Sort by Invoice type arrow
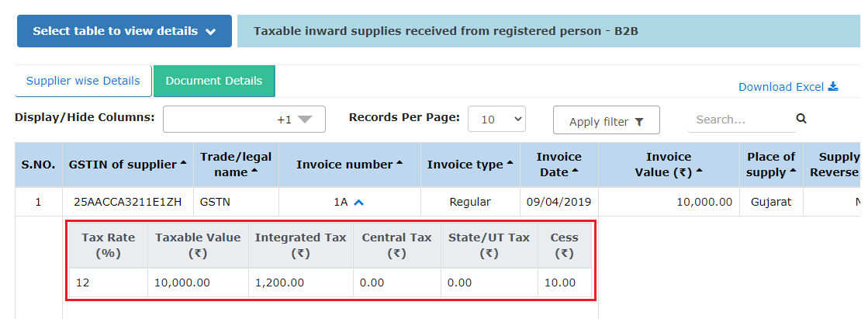868x319 pixels. pyautogui.click(x=510, y=163)
